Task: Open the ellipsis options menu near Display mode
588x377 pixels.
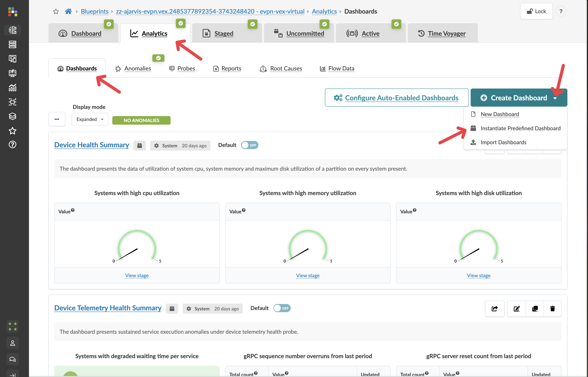Action: 57,119
